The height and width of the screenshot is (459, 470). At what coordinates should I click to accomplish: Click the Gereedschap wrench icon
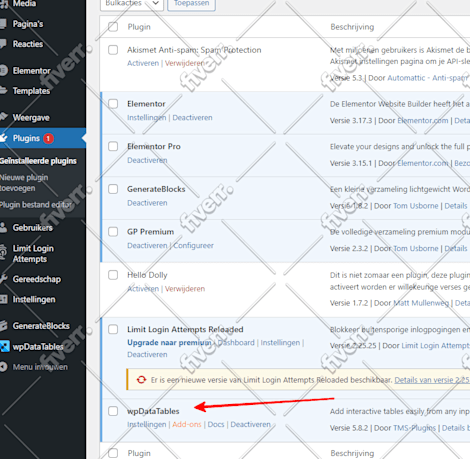coord(3,279)
